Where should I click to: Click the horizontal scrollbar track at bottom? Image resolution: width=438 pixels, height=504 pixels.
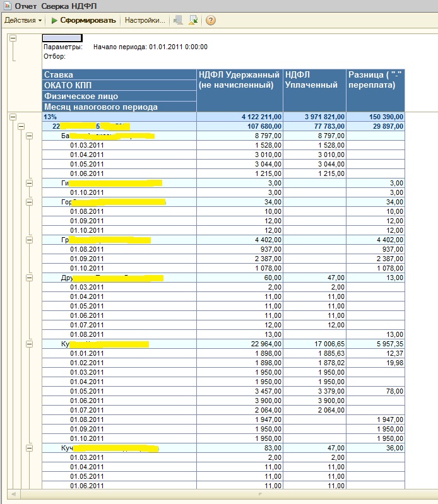point(229,494)
